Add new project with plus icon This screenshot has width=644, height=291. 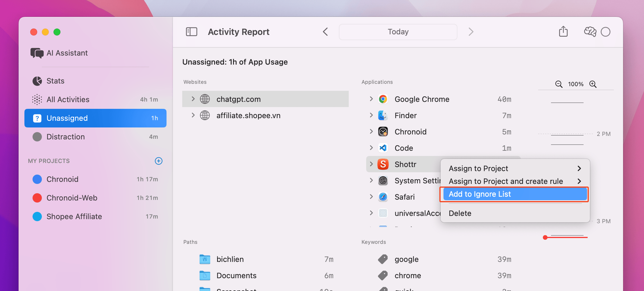(158, 161)
